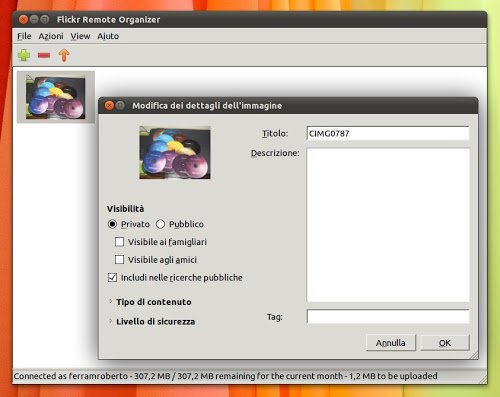Expand the Livello di sicurezza section

[110, 321]
